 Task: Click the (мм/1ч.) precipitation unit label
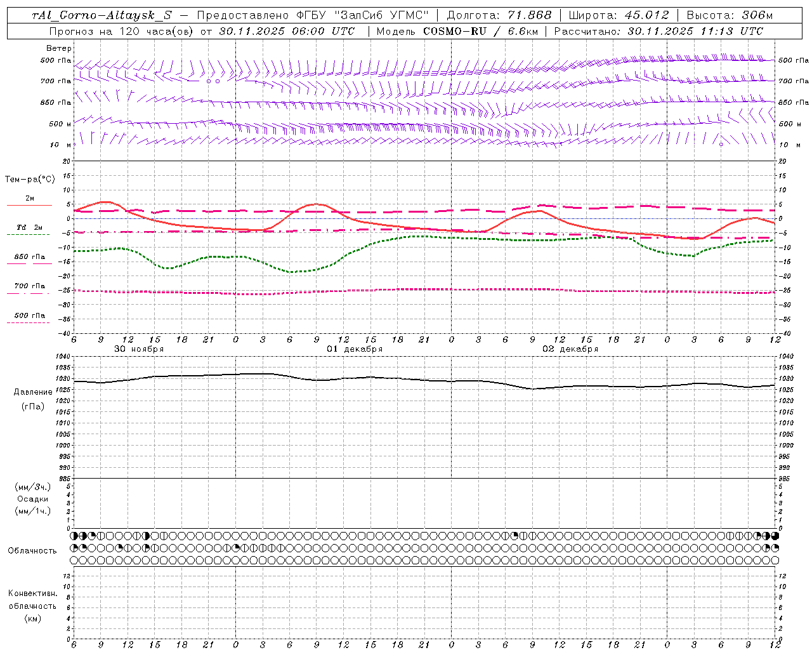click(x=33, y=511)
